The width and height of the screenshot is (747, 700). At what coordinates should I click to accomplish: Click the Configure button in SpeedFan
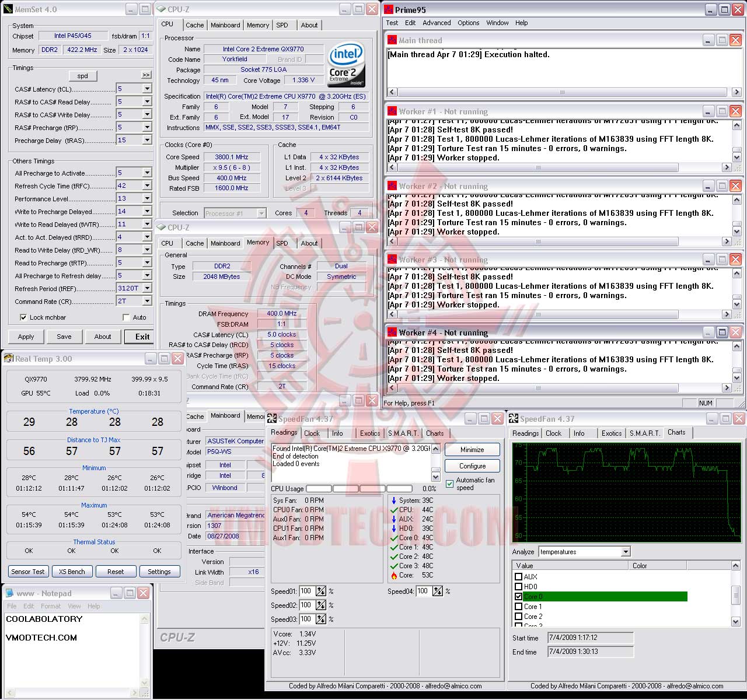pyautogui.click(x=472, y=466)
